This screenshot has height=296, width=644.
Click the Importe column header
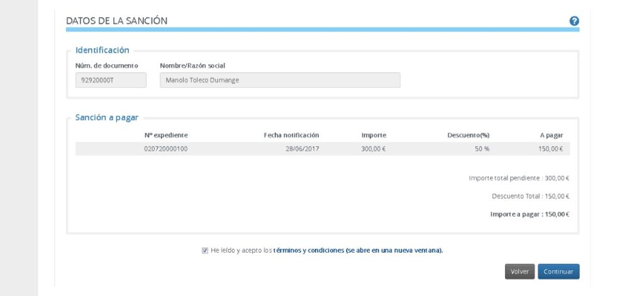click(x=374, y=135)
